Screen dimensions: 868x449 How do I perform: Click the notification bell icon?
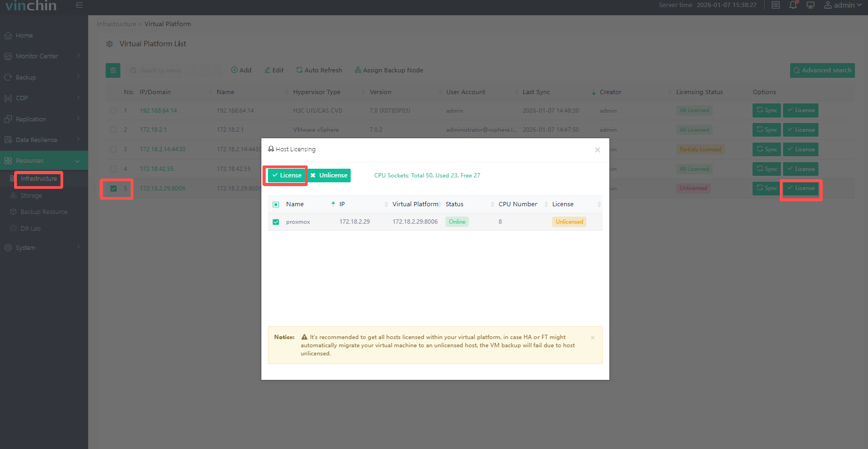793,5
